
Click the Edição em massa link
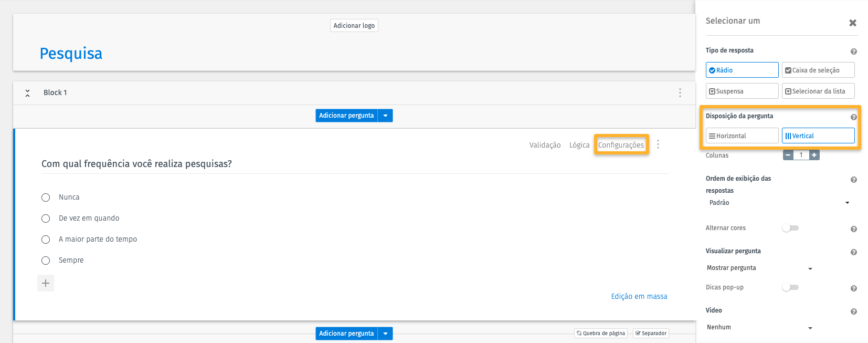tap(639, 296)
